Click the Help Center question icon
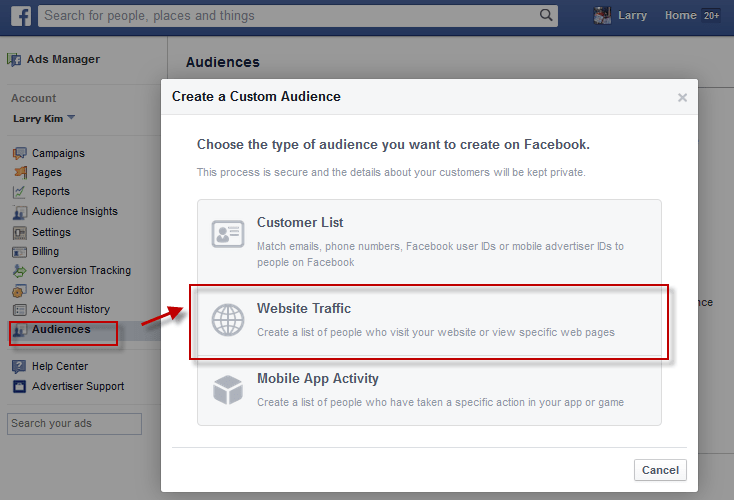The image size is (734, 500). [19, 367]
